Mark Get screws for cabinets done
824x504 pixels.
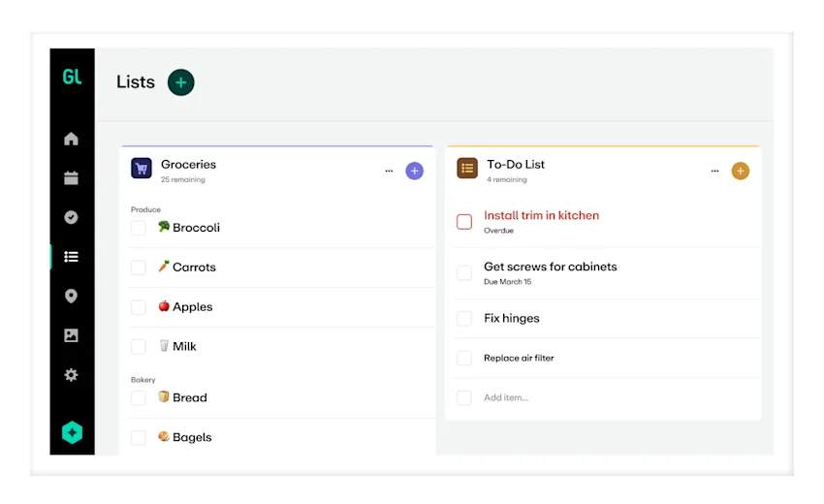tap(464, 273)
